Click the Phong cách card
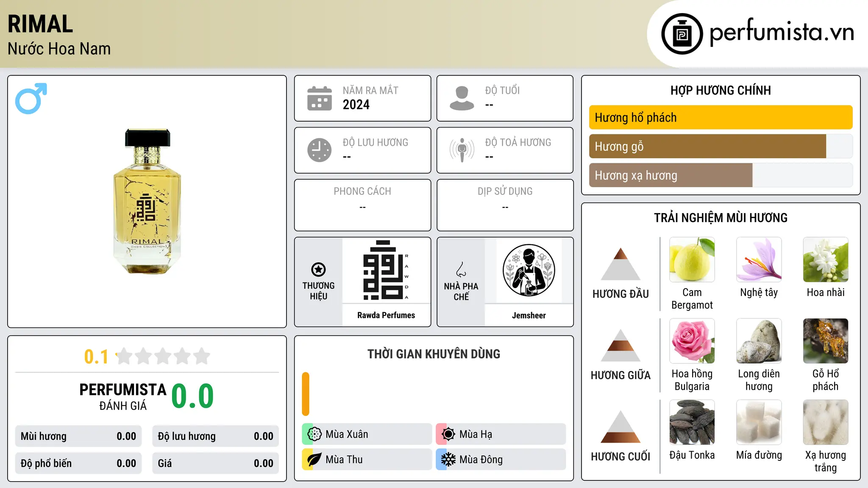Screen dimensions: 868x488 pos(362,205)
